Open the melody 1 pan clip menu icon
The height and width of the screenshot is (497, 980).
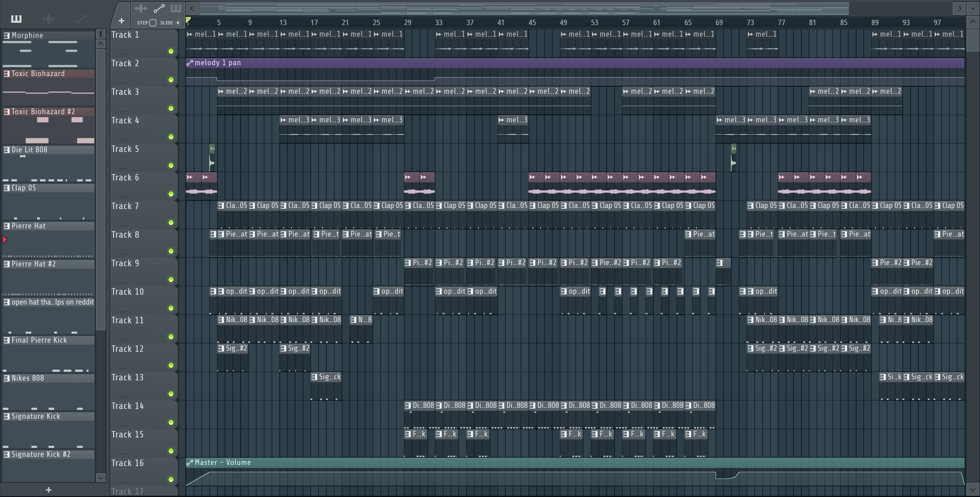click(x=190, y=63)
